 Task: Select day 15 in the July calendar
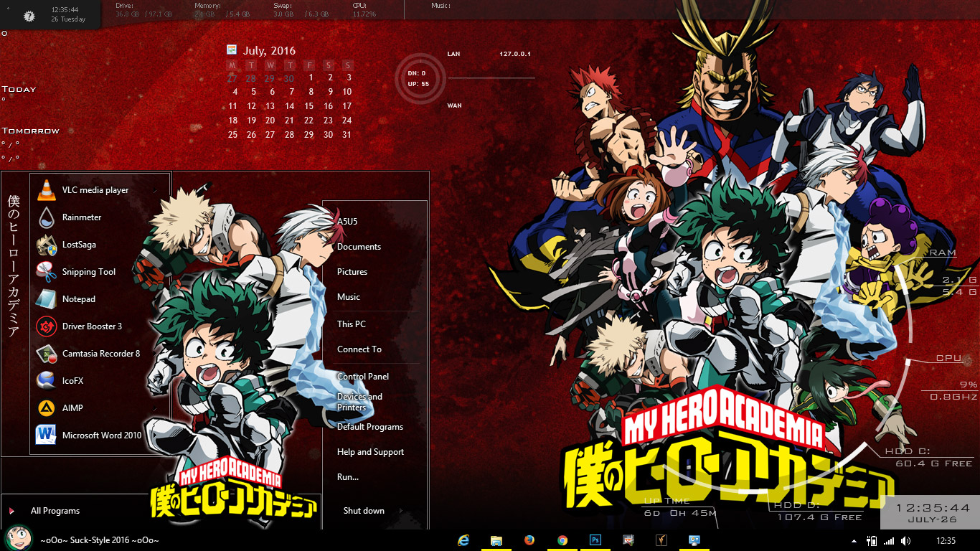308,106
